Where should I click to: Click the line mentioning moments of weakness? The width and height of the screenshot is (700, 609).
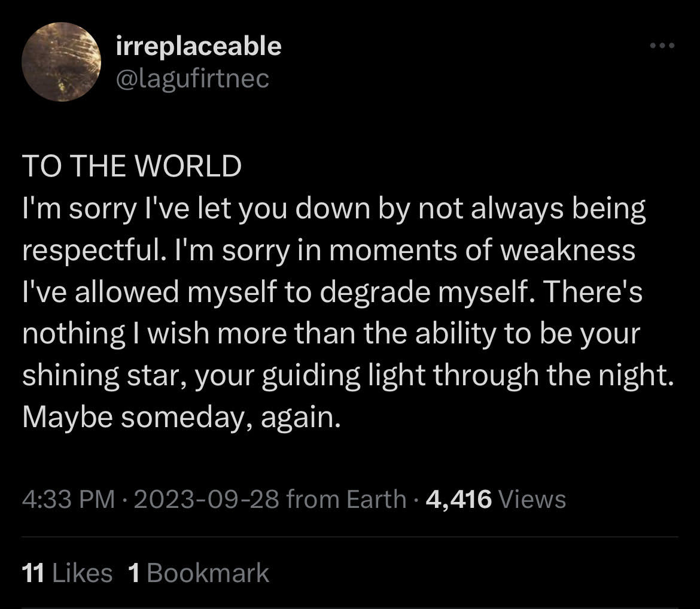328,250
